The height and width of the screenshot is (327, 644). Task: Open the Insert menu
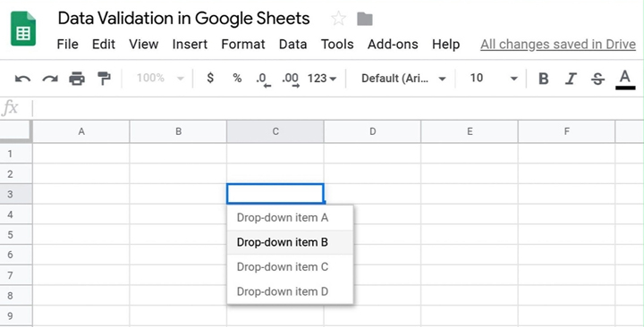(190, 44)
